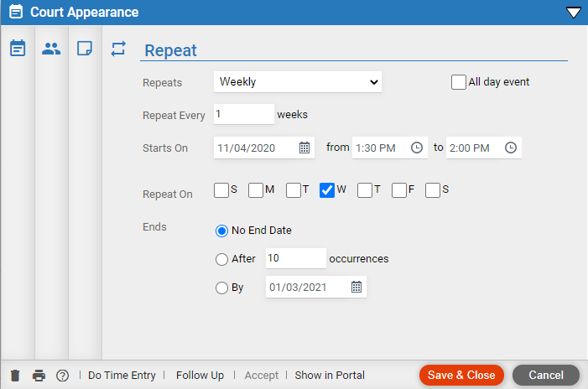Open the notes sticky-note icon tab
The image size is (588, 389).
85,49
